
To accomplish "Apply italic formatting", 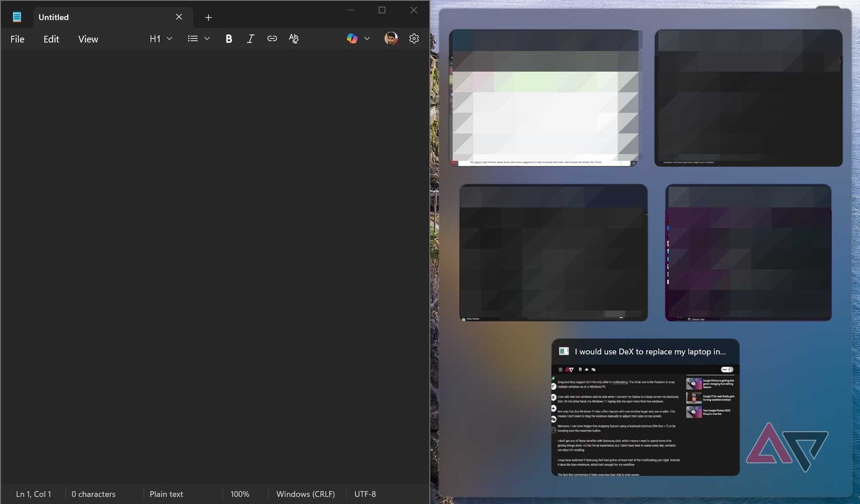I will [x=250, y=38].
